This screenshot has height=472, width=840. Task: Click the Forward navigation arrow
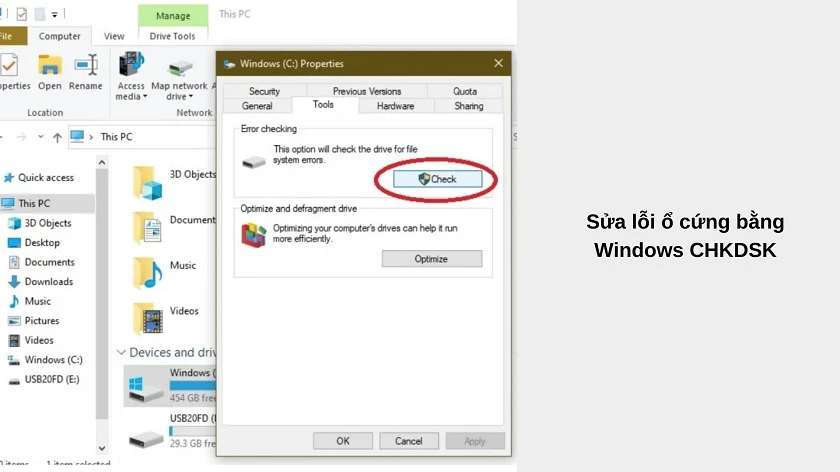click(x=21, y=137)
